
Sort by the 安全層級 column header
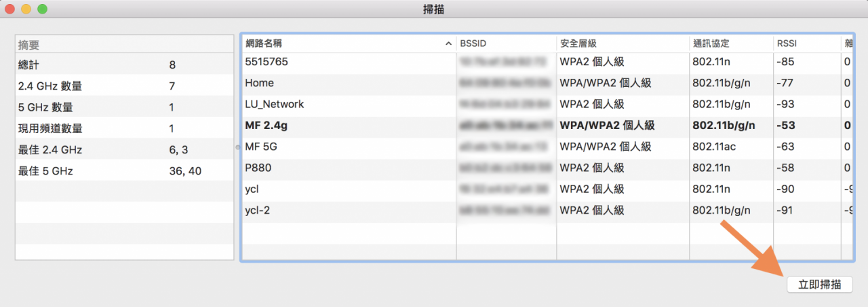[623, 43]
